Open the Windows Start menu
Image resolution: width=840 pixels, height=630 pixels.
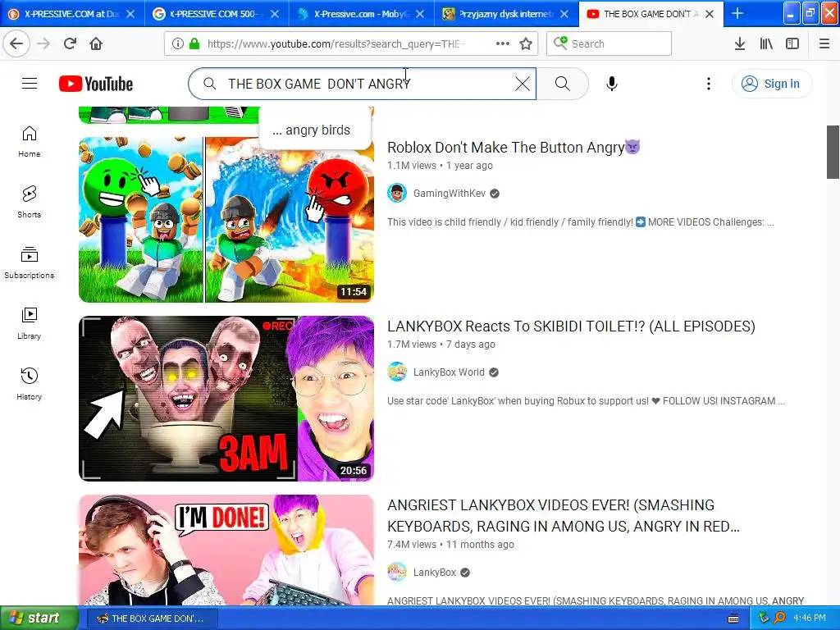point(39,618)
